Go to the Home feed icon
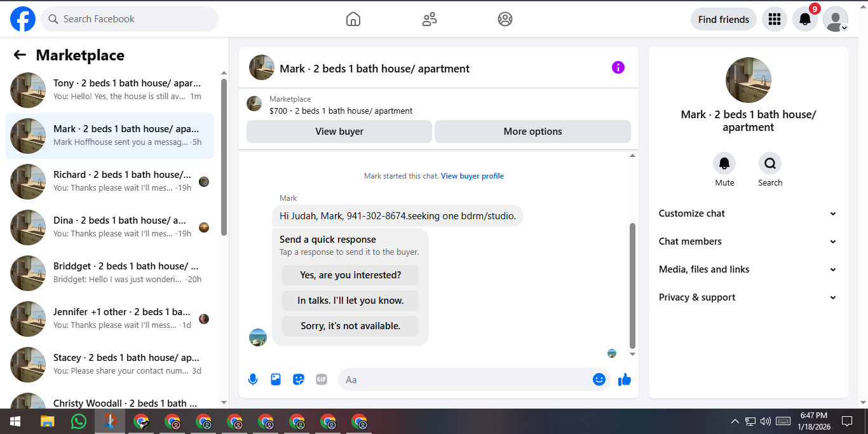 tap(353, 19)
